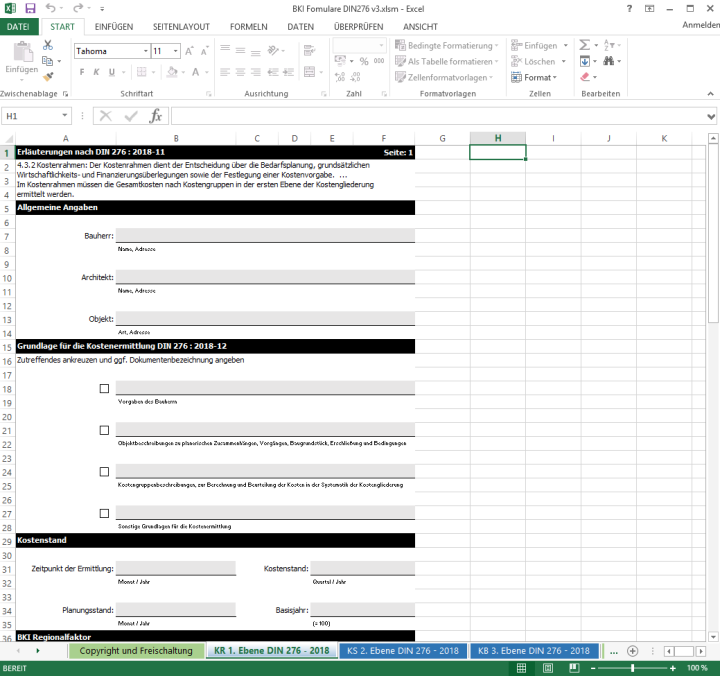Click the zoom slider in status bar
The image size is (720, 676).
pos(632,667)
